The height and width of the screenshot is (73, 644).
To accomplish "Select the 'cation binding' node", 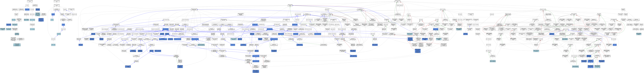I will (32, 14).
